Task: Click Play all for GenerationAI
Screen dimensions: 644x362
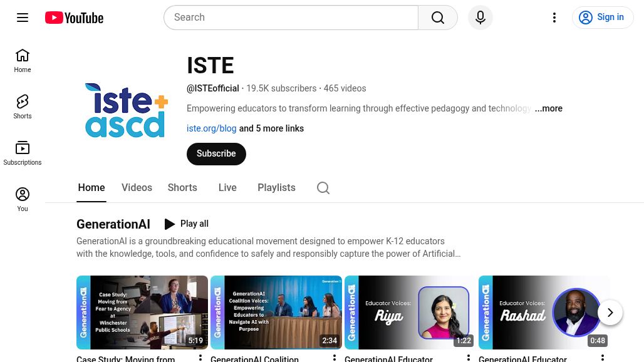Action: pyautogui.click(x=186, y=224)
